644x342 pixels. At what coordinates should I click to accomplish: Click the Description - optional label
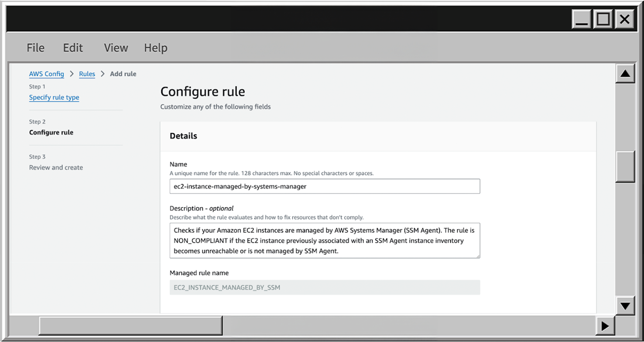202,208
